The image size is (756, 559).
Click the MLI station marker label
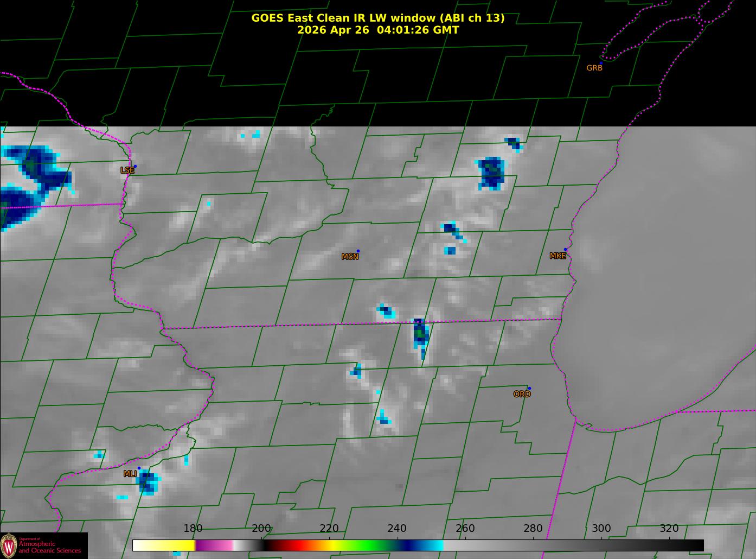point(130,474)
